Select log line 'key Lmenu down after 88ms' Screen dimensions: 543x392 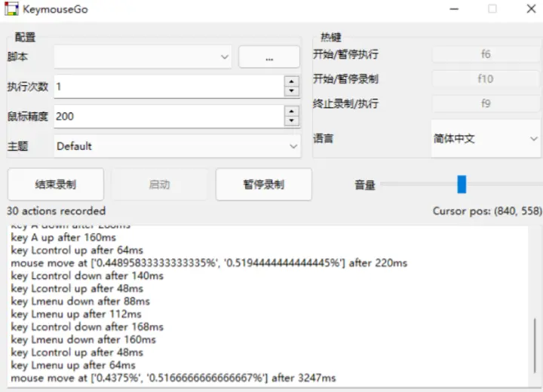click(81, 302)
